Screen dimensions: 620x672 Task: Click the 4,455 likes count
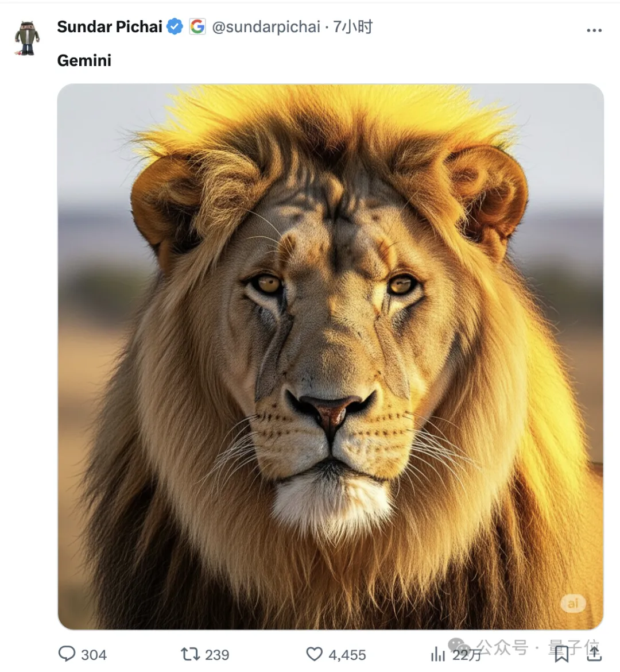tap(347, 655)
